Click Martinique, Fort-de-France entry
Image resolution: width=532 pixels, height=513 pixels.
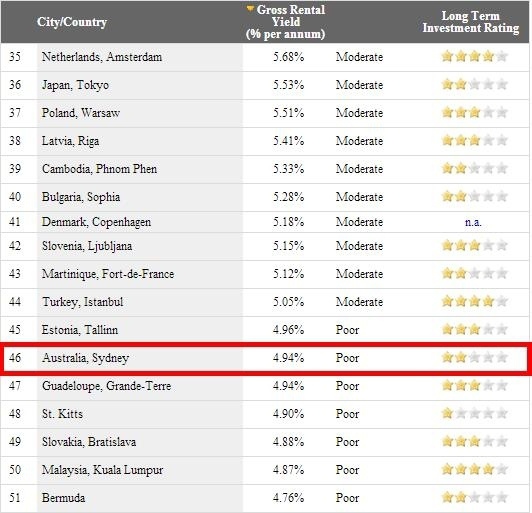pos(108,274)
